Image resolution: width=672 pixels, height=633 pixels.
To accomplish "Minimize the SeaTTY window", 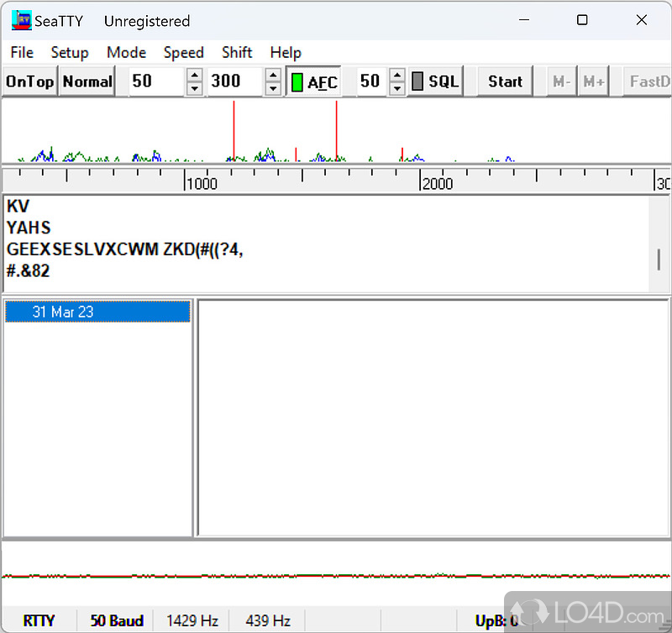I will coord(524,20).
